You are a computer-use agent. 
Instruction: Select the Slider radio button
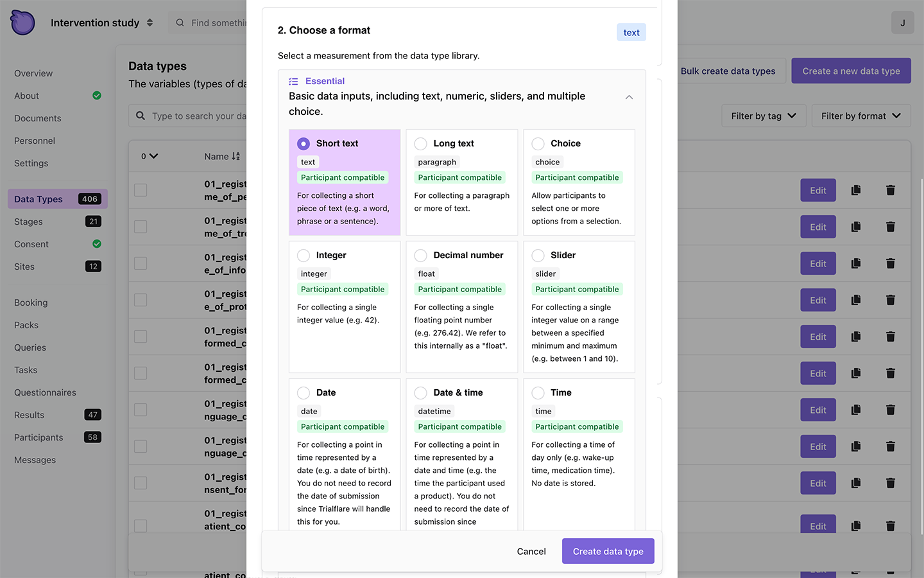click(x=538, y=256)
